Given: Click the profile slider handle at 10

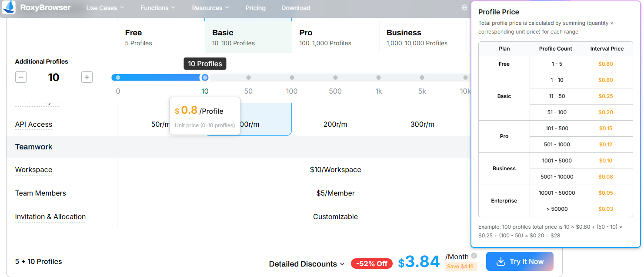Looking at the screenshot, I should tap(204, 77).
